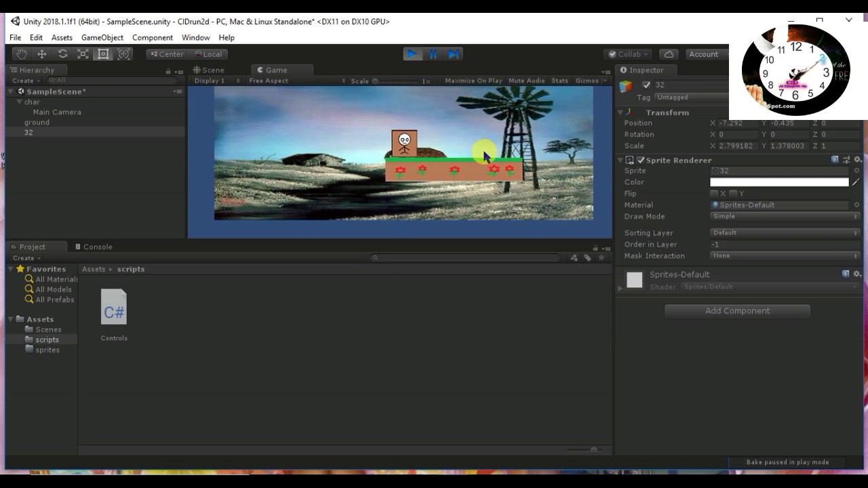Toggle Mute Audio in the Game view

(x=526, y=81)
